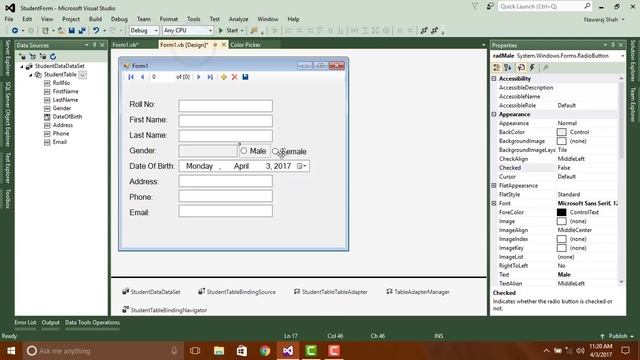Open StudentTable dropdown arrow in Data Sources
Viewport: 640px width, 360px height.
pos(82,75)
